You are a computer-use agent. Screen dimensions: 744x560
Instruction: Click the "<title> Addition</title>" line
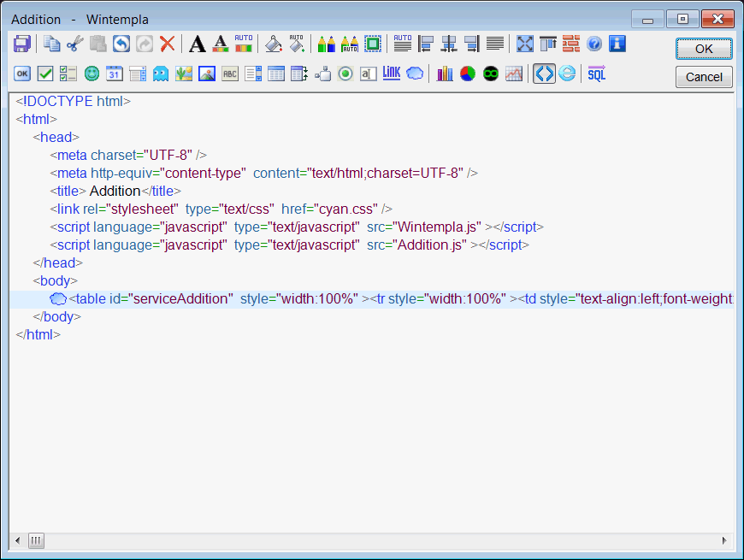[115, 192]
